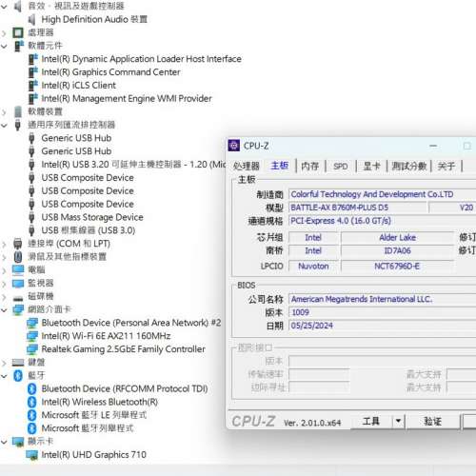Open the SPD tab in CPU-Z
The image size is (476, 476).
click(341, 166)
